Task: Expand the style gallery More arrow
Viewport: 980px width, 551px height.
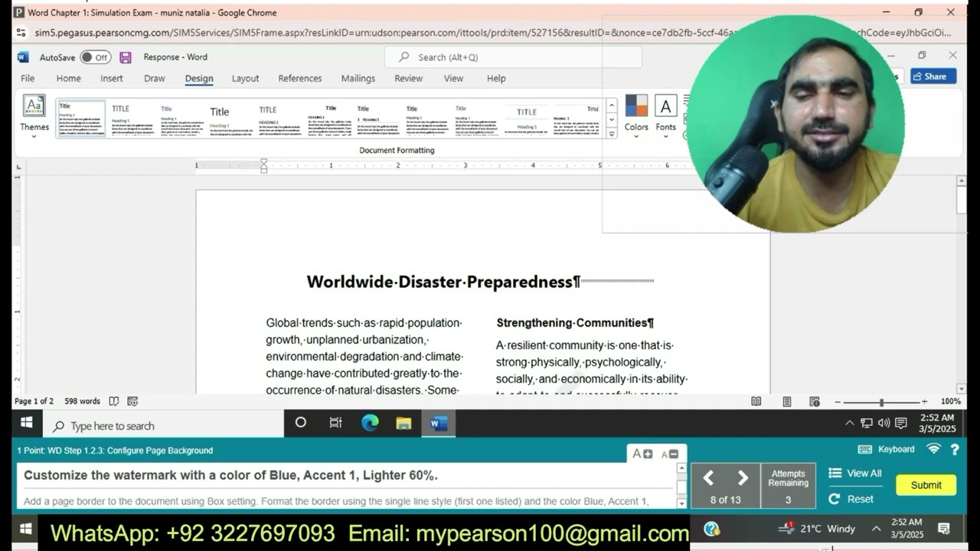Action: pyautogui.click(x=611, y=133)
